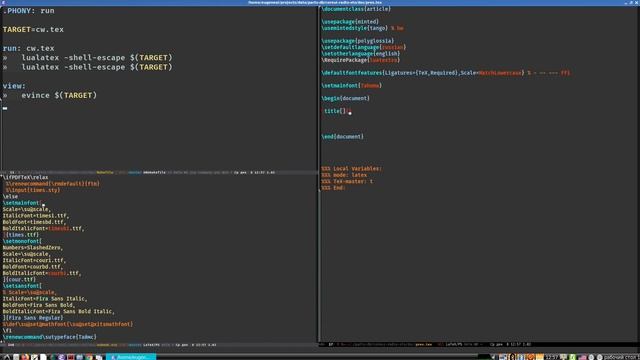Click the ']{times.ttf}' line
The image size is (640, 360).
click(x=21, y=235)
